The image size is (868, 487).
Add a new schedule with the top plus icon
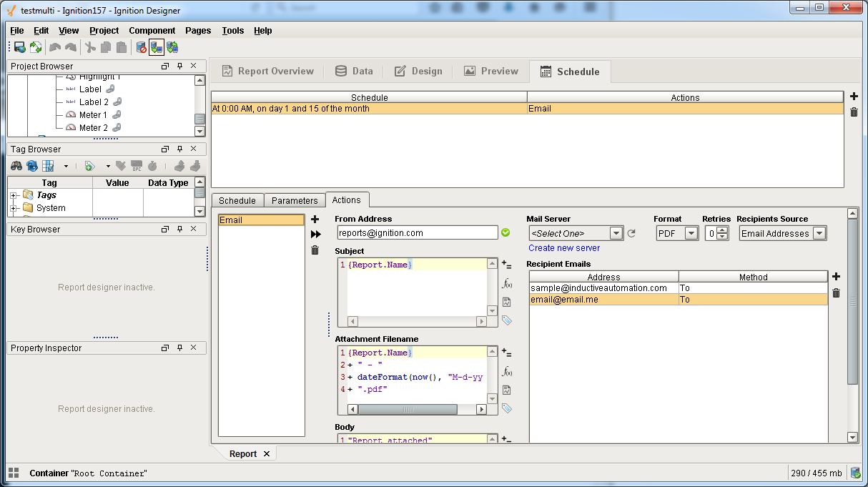point(854,97)
